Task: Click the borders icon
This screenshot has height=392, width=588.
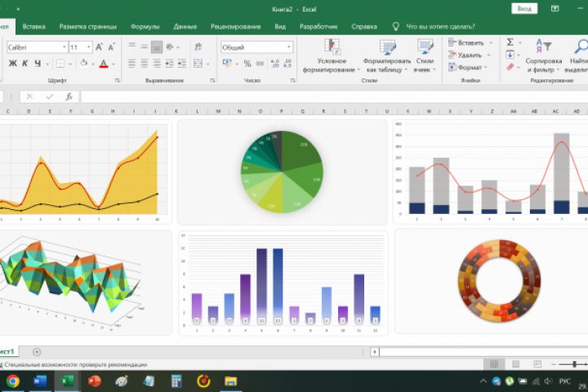Action: point(60,64)
